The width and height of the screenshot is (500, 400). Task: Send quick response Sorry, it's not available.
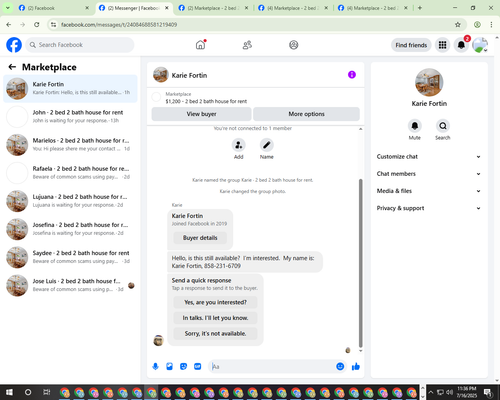[215, 333]
